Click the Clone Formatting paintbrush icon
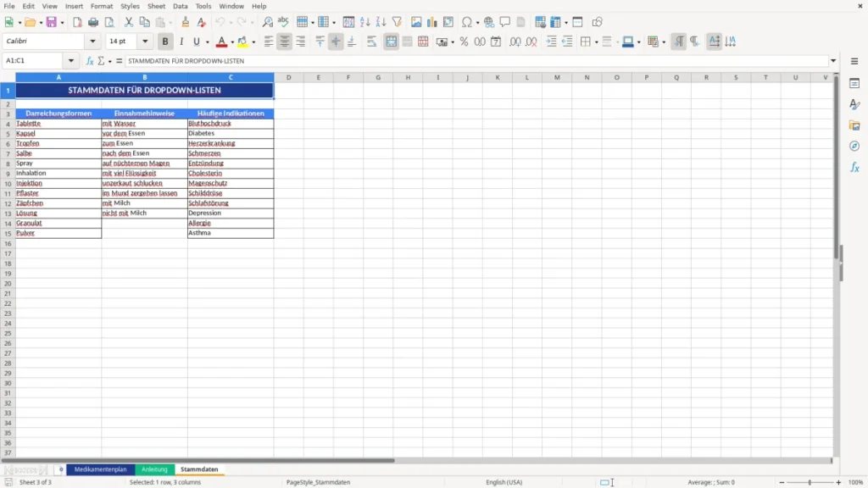 (186, 22)
